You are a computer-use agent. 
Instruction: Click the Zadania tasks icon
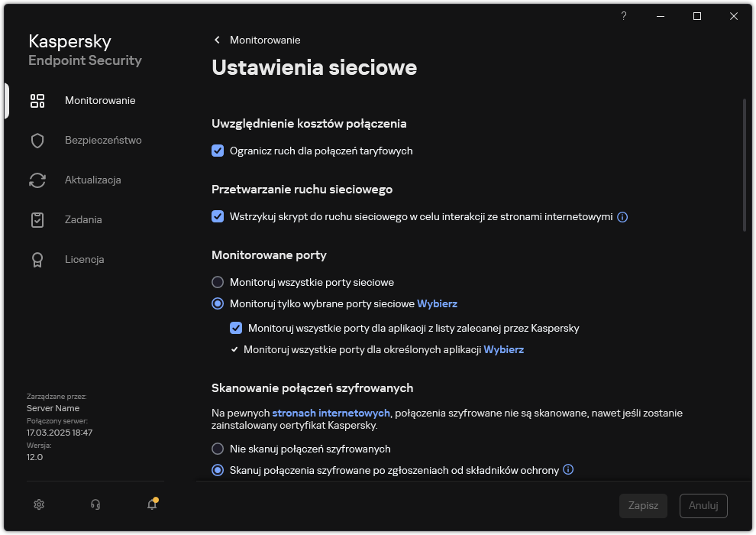37,219
